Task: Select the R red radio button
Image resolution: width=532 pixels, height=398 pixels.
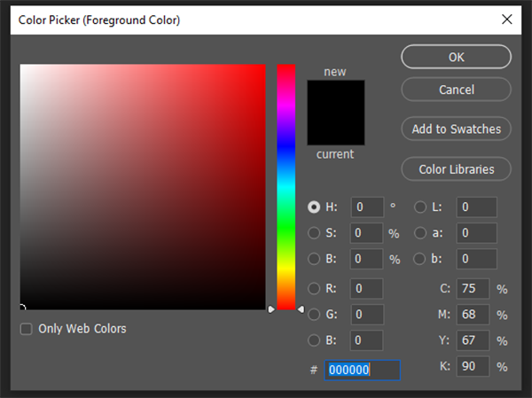Action: [314, 288]
